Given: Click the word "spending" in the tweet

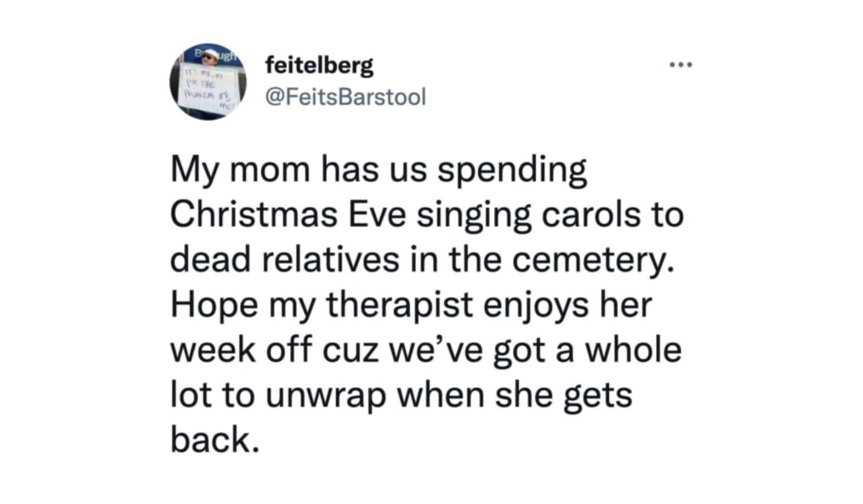Looking at the screenshot, I should click(x=511, y=169).
